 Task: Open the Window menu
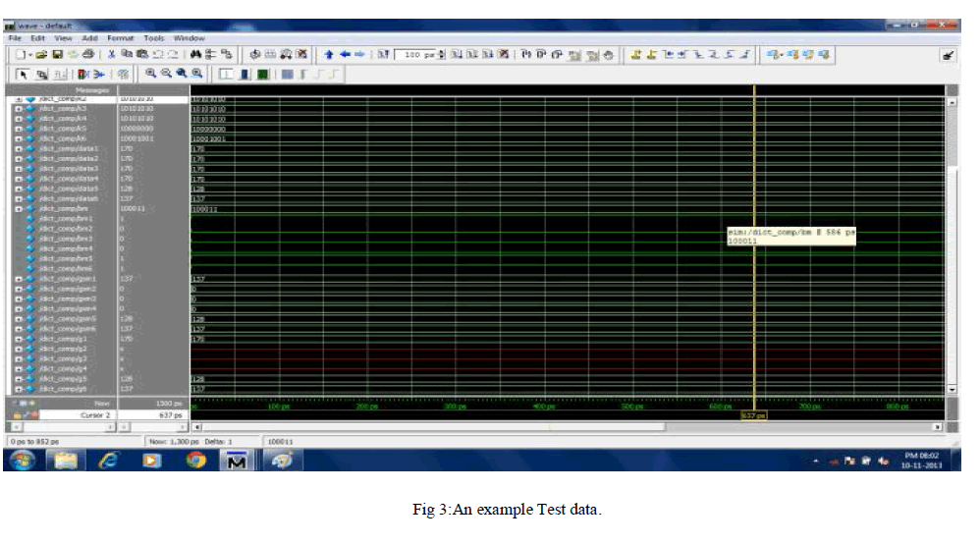(189, 37)
